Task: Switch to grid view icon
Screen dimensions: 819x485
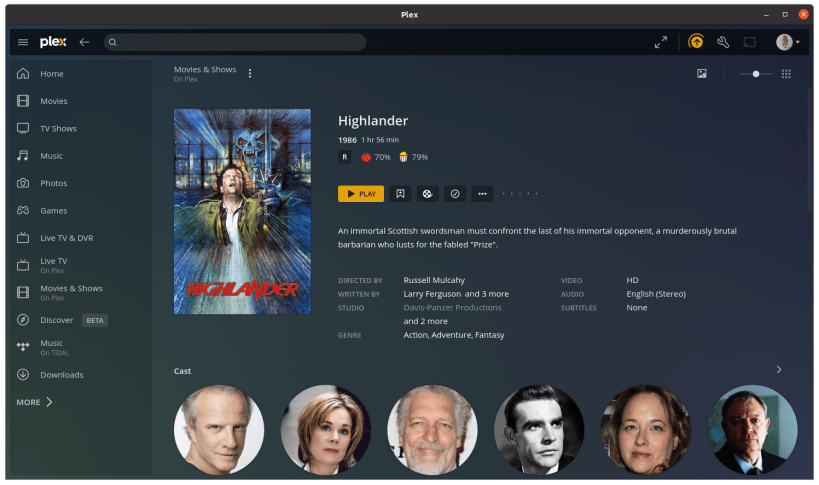Action: [786, 74]
